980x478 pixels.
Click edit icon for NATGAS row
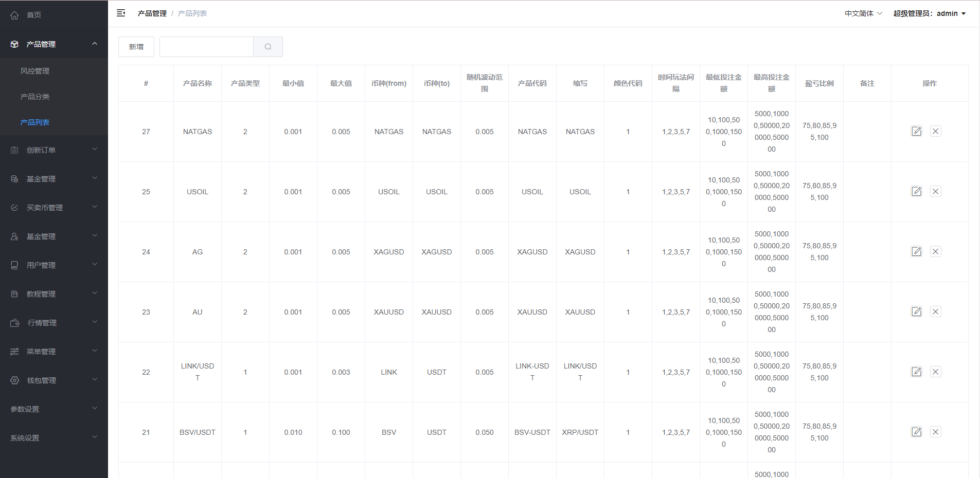pyautogui.click(x=916, y=132)
